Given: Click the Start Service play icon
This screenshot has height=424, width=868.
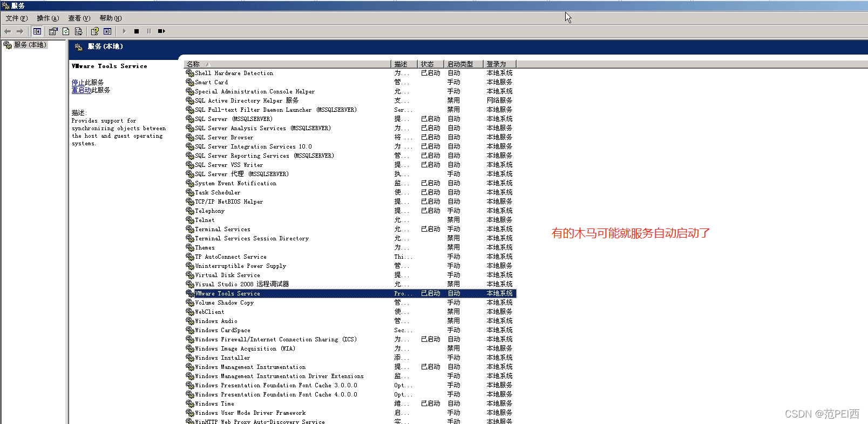Looking at the screenshot, I should coord(124,31).
